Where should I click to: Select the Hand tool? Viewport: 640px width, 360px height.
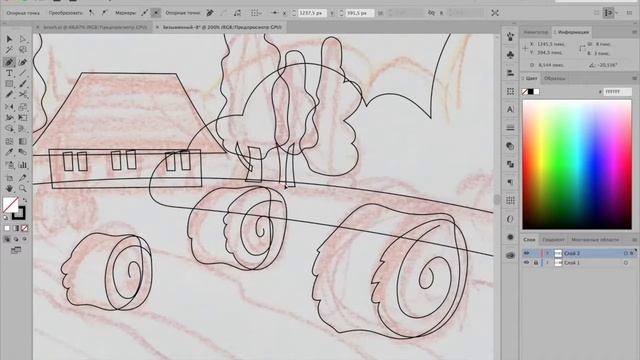click(9, 189)
